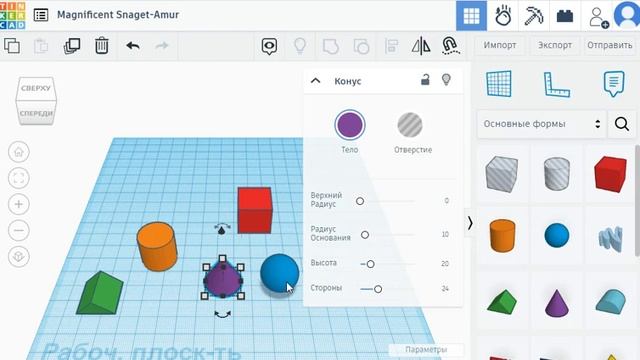640x360 pixels.
Task: Adjust the Высота slider handle
Action: tap(370, 264)
